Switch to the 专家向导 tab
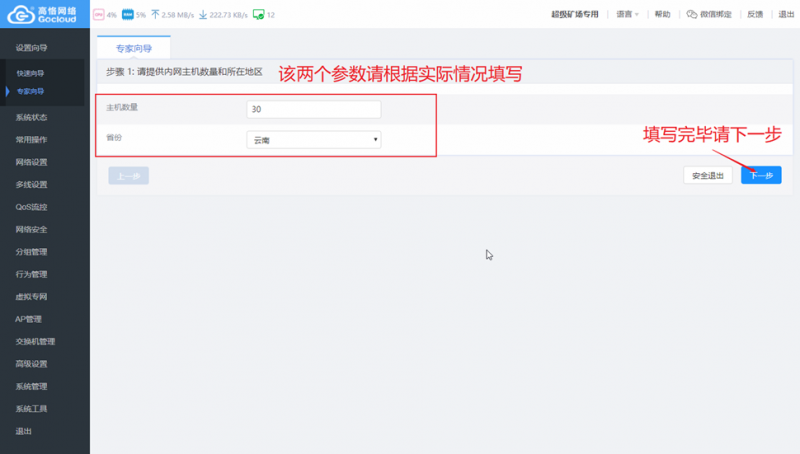The image size is (800, 454). click(133, 46)
